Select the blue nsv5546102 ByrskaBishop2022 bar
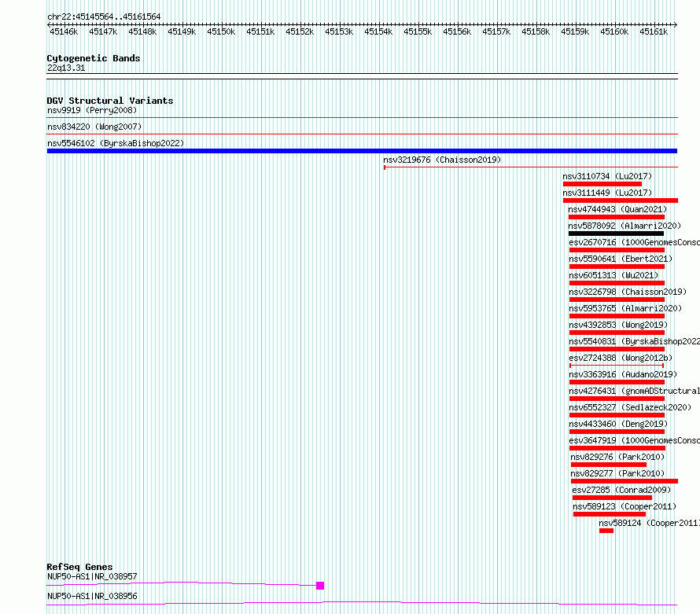Viewport: 700px width, 614px height. click(x=362, y=151)
